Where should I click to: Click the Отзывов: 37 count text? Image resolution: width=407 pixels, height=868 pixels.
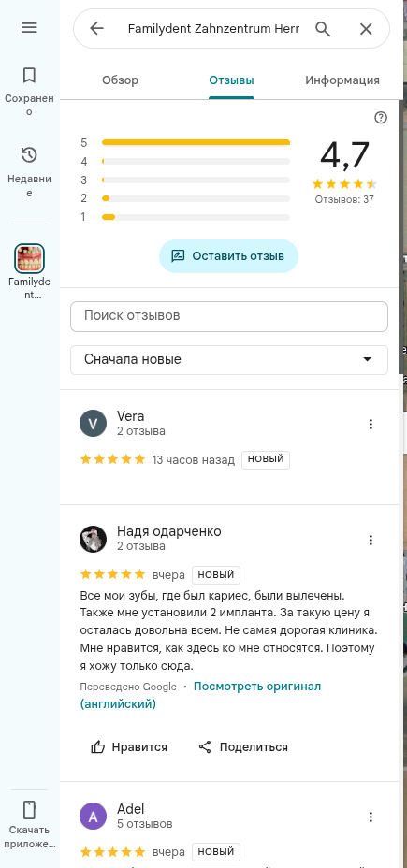(344, 199)
